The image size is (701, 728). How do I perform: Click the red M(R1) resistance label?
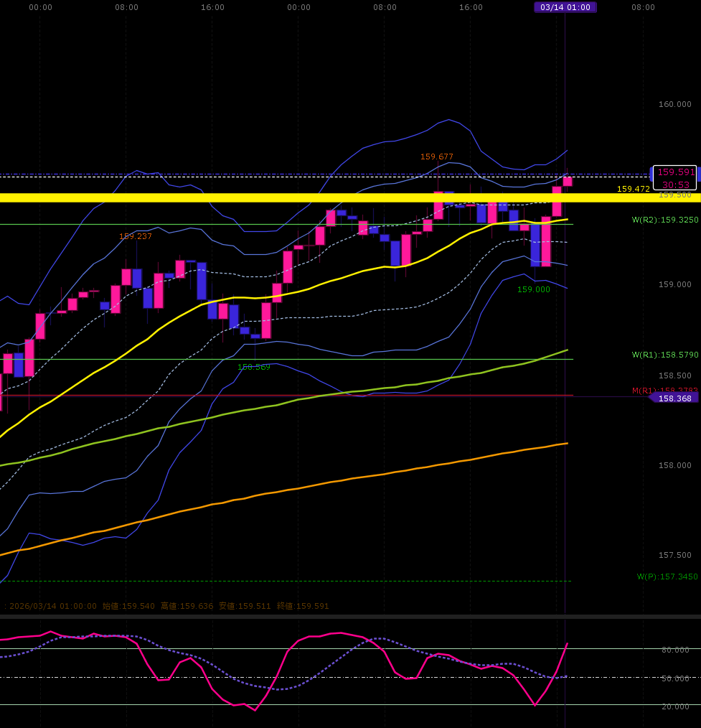[x=664, y=391]
